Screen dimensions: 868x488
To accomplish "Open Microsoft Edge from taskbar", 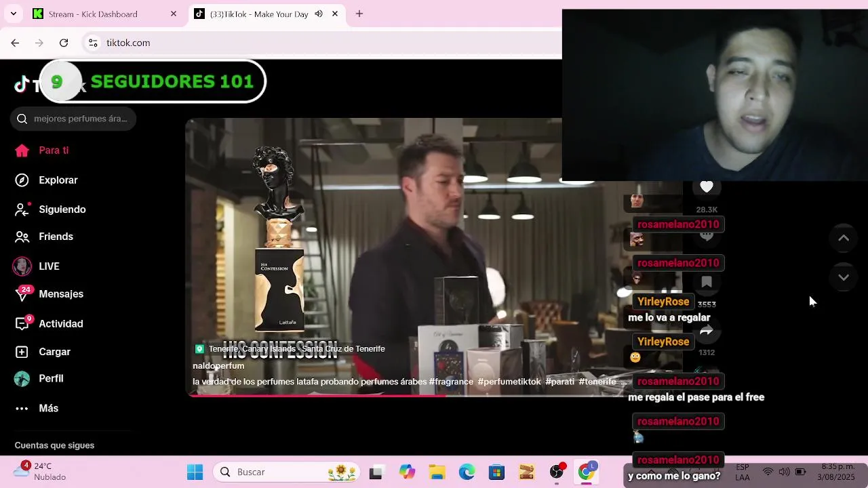I will click(x=467, y=472).
